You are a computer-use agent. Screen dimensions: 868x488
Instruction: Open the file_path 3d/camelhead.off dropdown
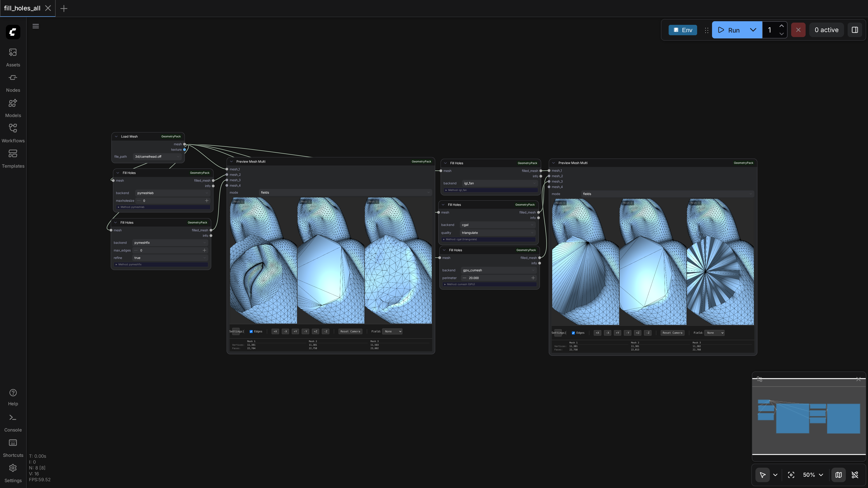[157, 157]
